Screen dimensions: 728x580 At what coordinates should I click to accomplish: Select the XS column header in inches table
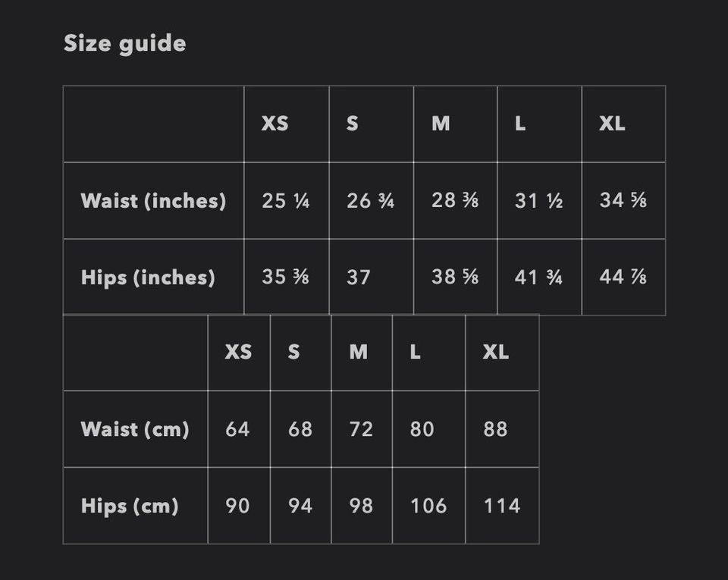tap(275, 124)
